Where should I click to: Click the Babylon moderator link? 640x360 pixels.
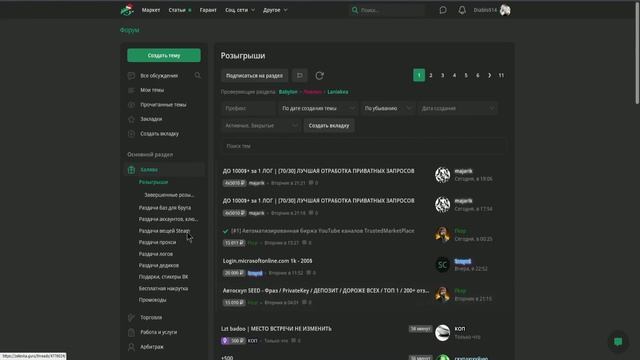coord(288,92)
